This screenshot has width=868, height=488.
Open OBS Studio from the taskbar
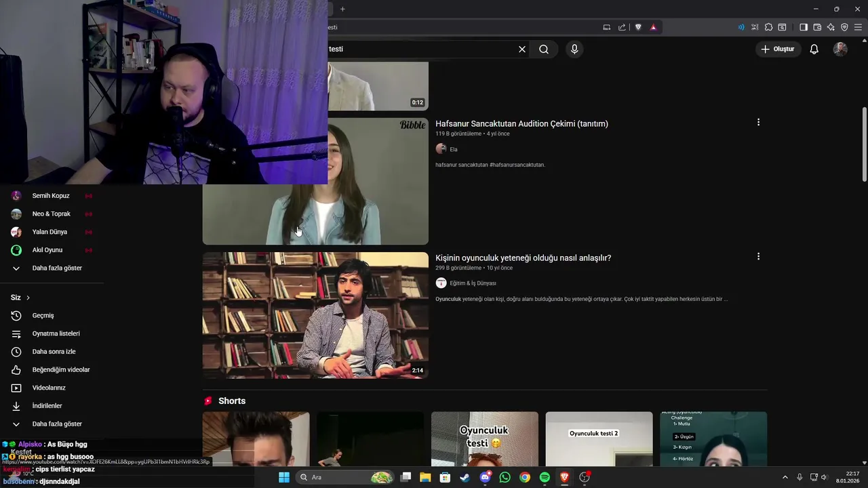coord(585,477)
